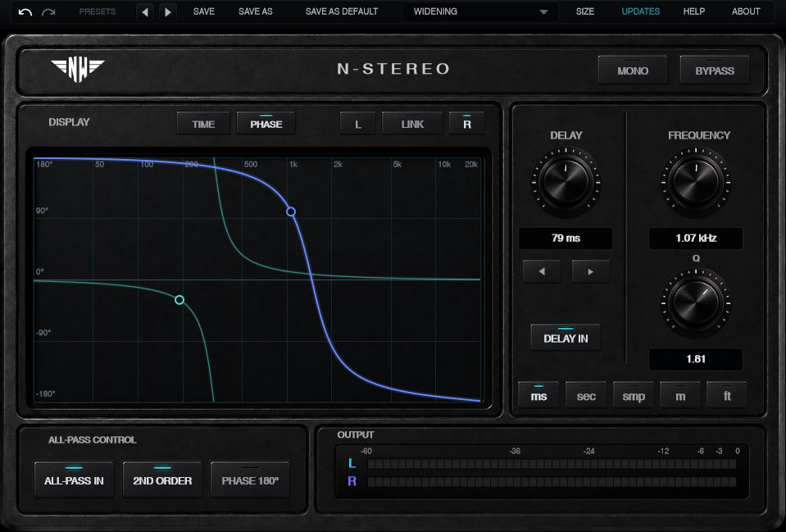
Task: Click the 1k frequency label in graph
Action: pos(293,165)
